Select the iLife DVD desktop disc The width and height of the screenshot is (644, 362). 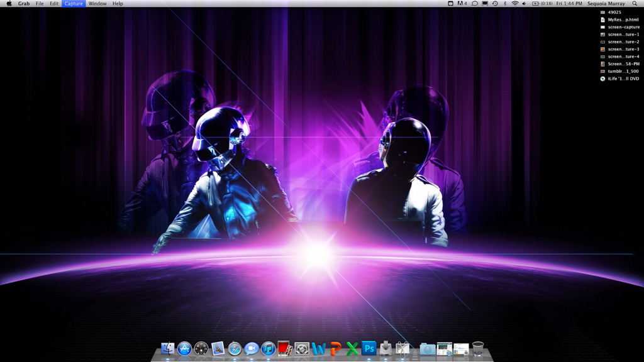pos(619,79)
